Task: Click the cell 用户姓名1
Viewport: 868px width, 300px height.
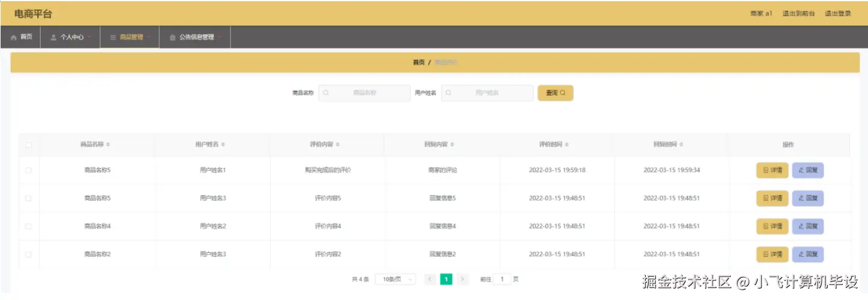Action: (x=213, y=170)
